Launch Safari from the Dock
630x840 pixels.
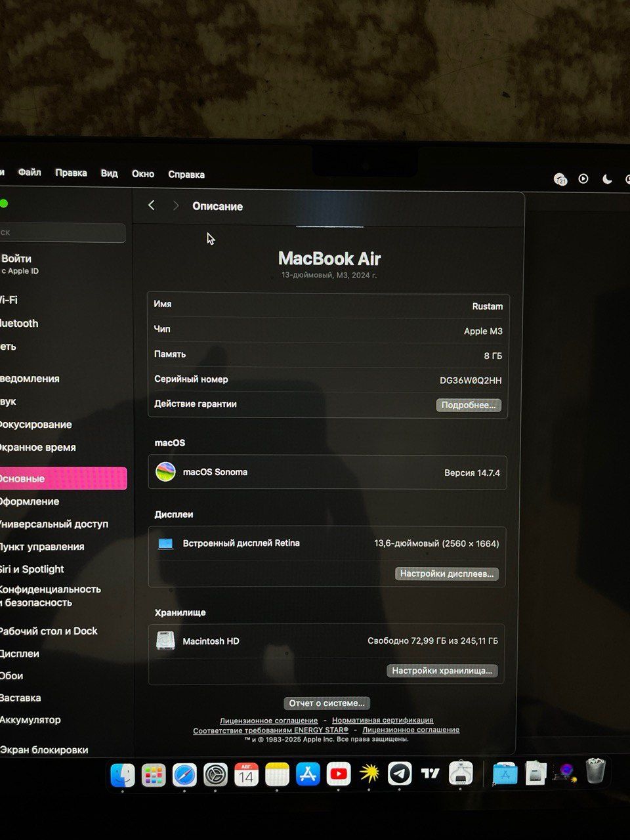[184, 775]
